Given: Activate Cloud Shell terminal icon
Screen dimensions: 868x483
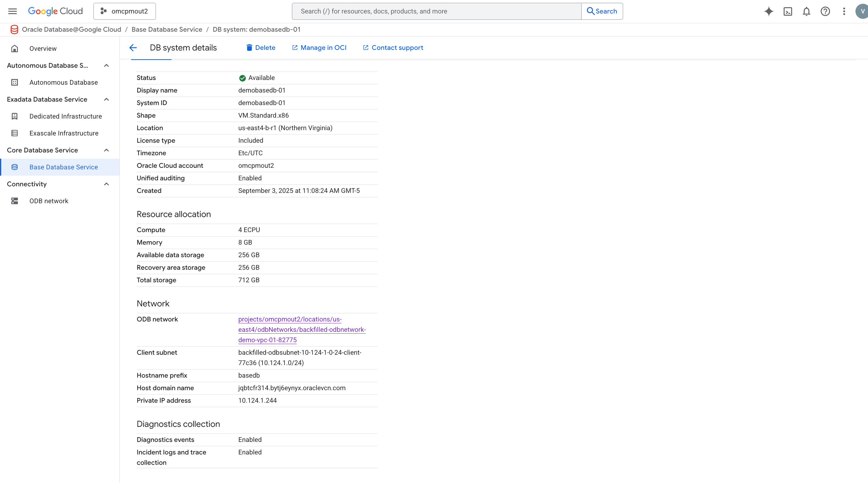Looking at the screenshot, I should [x=787, y=11].
